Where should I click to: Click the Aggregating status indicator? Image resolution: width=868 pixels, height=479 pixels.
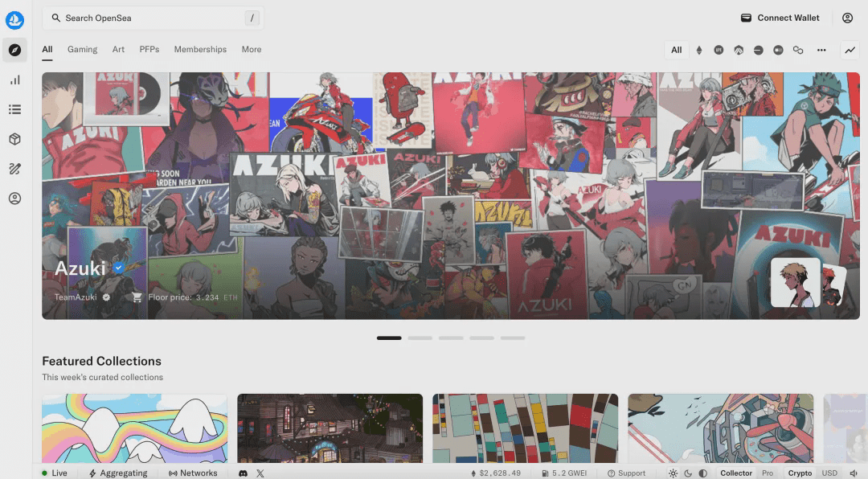pos(118,473)
